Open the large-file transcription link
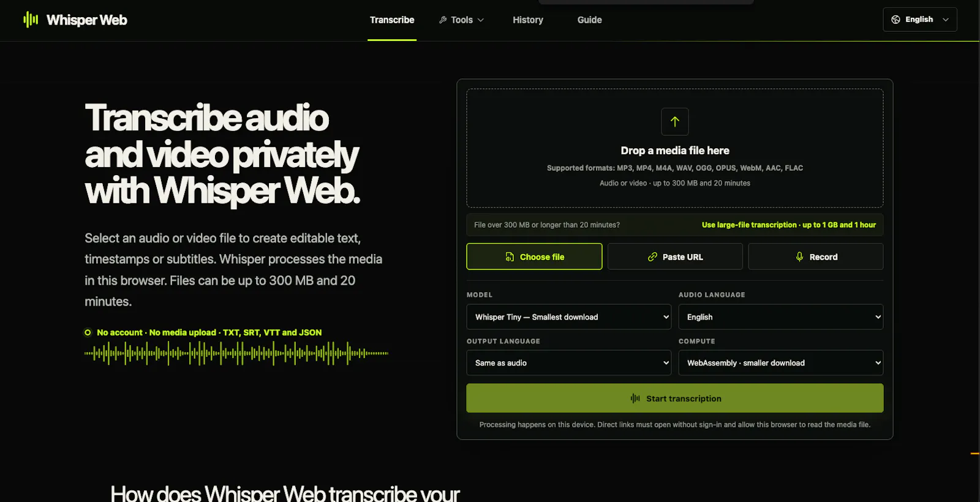Screen dimensions: 980x502 click(x=789, y=225)
